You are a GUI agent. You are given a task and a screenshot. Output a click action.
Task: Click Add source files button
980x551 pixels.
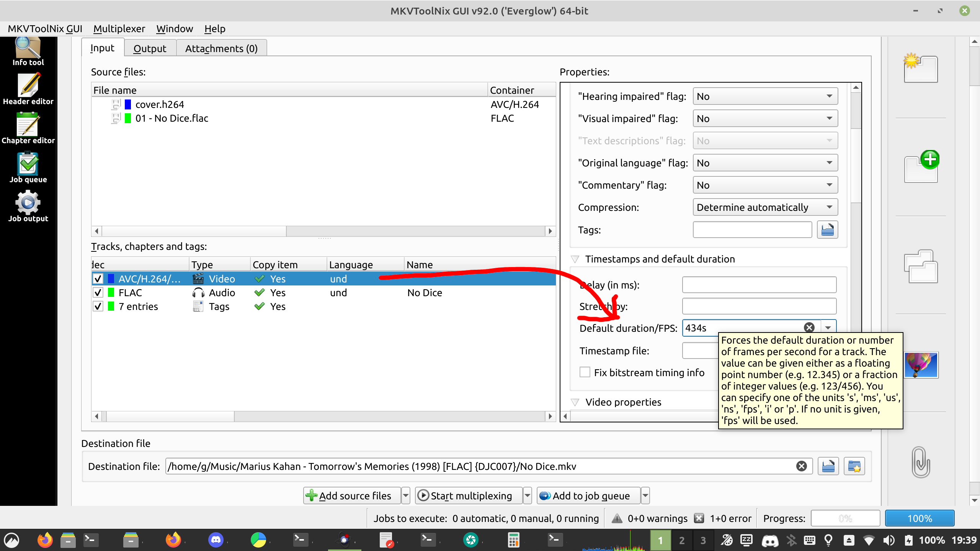(352, 496)
